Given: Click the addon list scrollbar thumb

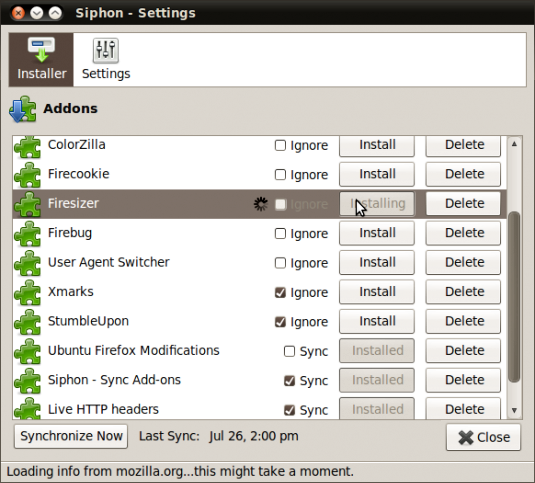Looking at the screenshot, I should (514, 297).
